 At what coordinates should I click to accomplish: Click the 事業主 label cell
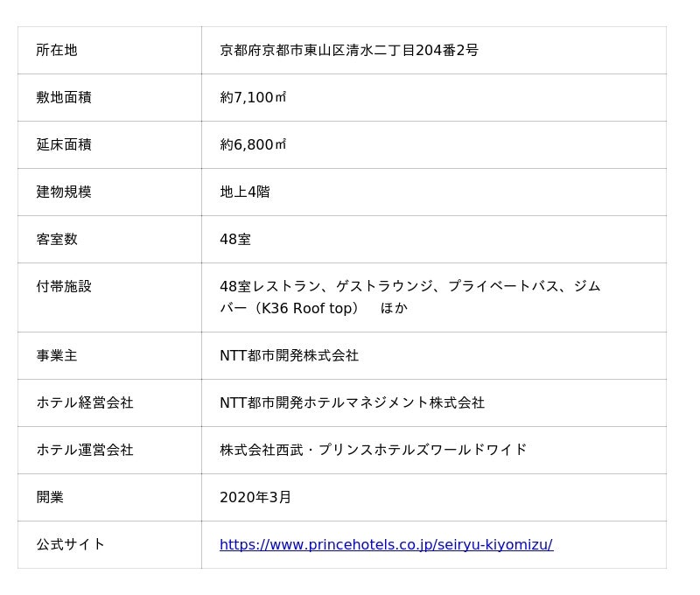click(57, 355)
